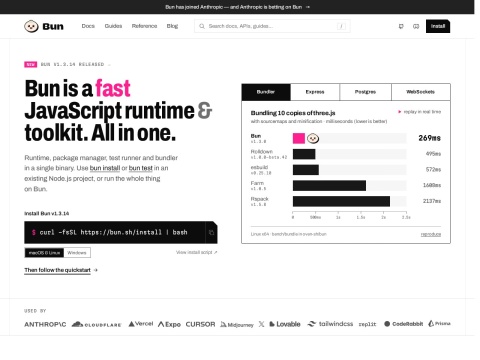Click the pink Bun benchmark bar

(x=299, y=138)
